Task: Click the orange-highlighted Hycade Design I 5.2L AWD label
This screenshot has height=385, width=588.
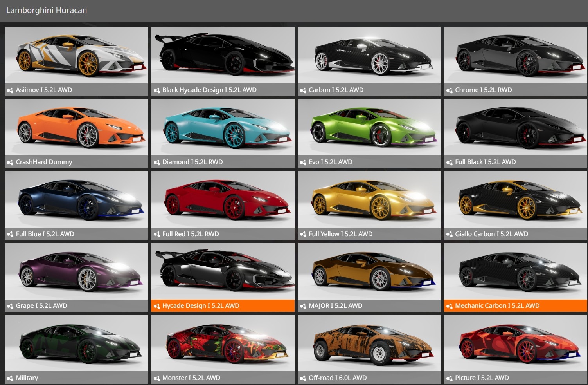Action: pyautogui.click(x=201, y=306)
